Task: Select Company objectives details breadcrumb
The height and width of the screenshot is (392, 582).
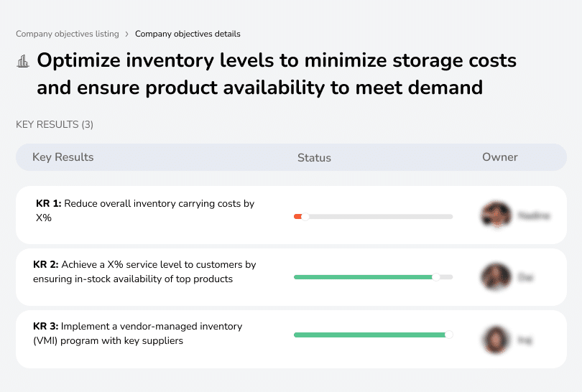Action: 188,34
